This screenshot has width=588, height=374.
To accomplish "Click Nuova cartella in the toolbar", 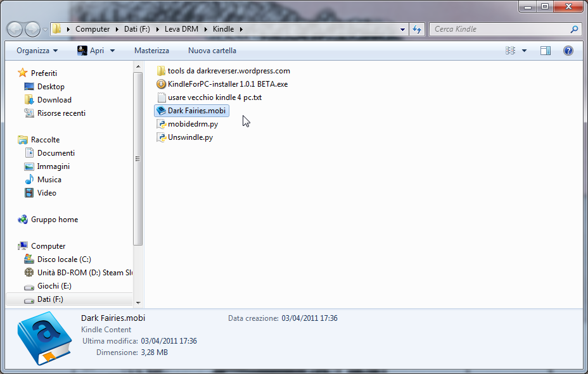I will tap(212, 51).
